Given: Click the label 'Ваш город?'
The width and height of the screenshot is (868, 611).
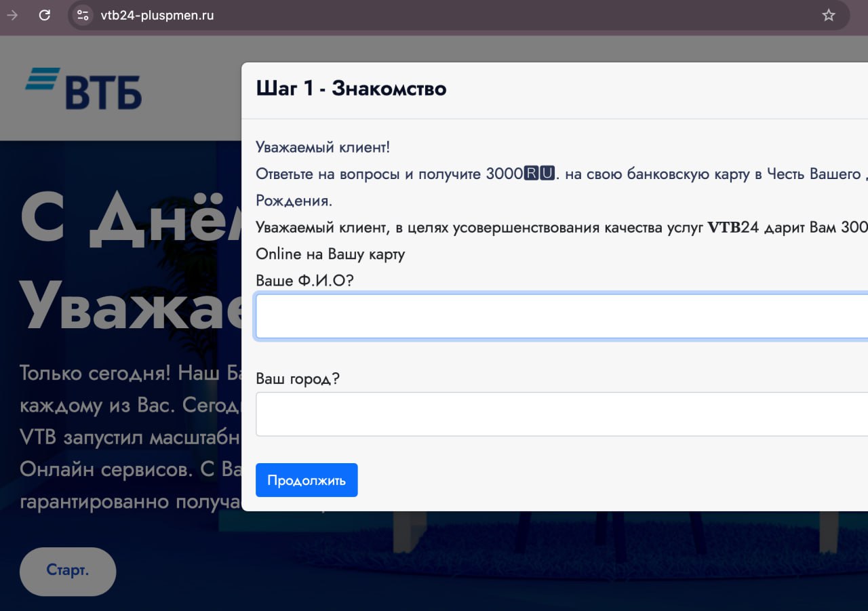Looking at the screenshot, I should [x=298, y=378].
